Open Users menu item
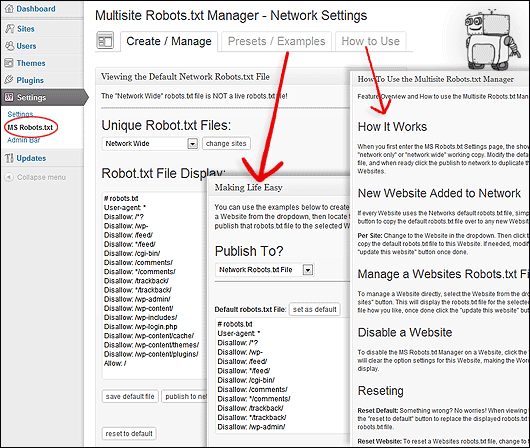530x448 pixels. [x=26, y=46]
